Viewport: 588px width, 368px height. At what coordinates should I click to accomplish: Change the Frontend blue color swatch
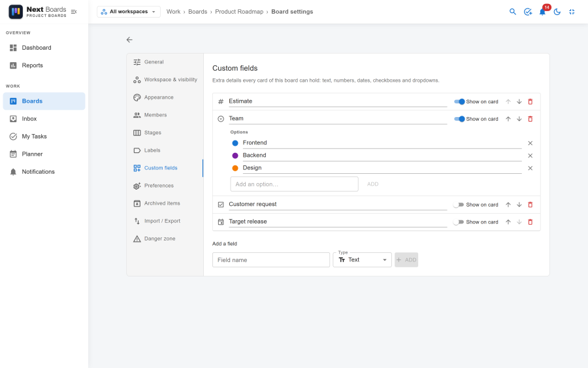[x=235, y=143]
